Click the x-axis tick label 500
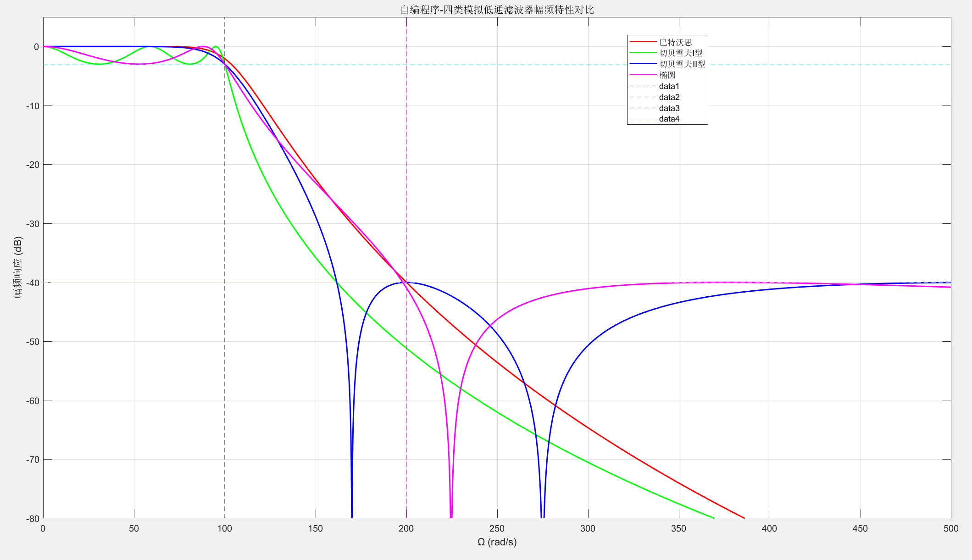Screen dimensions: 972x560 coord(950,528)
